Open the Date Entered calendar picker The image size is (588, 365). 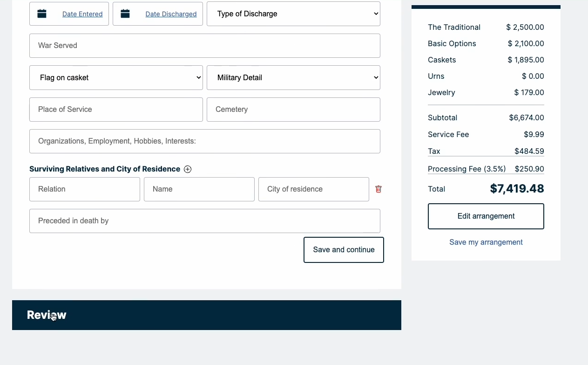[x=41, y=14]
